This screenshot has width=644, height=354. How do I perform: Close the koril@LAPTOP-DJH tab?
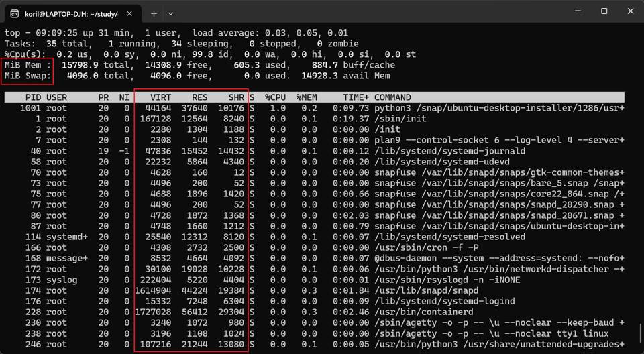coord(129,13)
